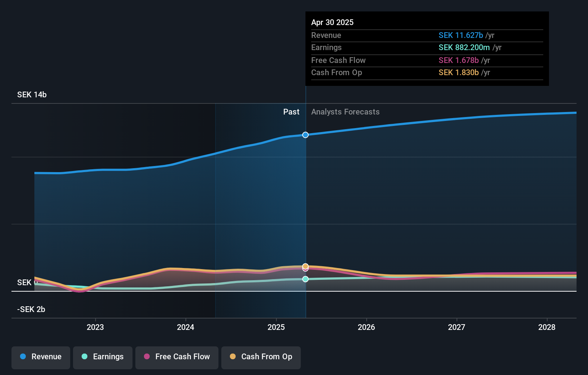Viewport: 588px width, 375px height.
Task: Click the 2024 x-axis label
Action: [x=185, y=327]
